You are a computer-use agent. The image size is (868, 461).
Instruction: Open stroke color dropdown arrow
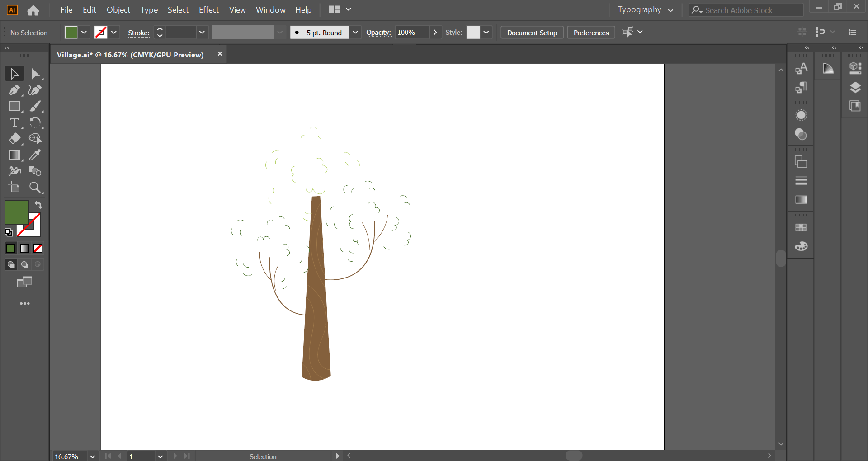point(114,33)
